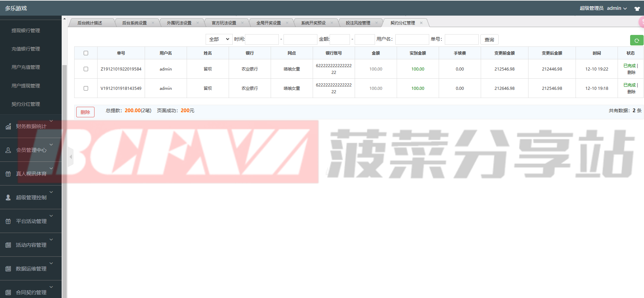Viewport: 644px width, 298px height.
Task: Toggle the select-all checkbox in table header
Action: pos(86,53)
